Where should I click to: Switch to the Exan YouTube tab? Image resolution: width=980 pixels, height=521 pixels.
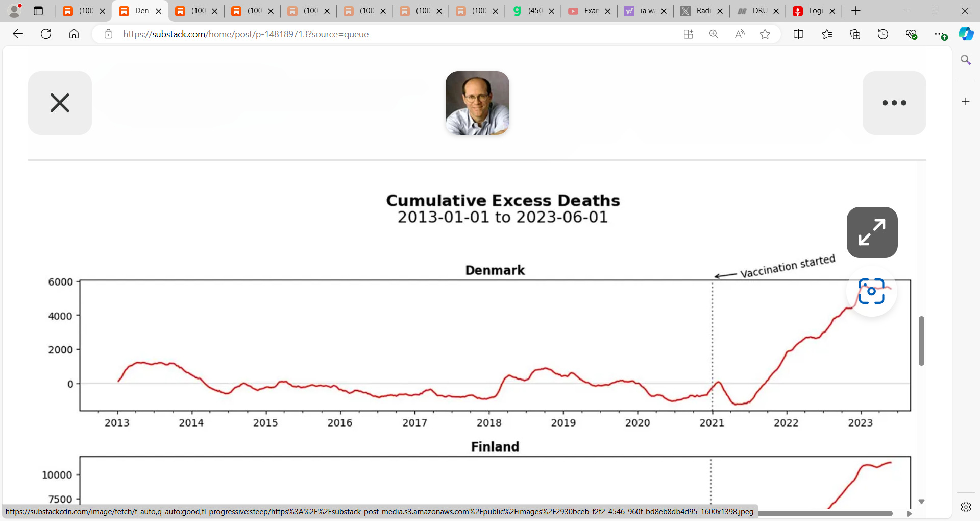[590, 11]
